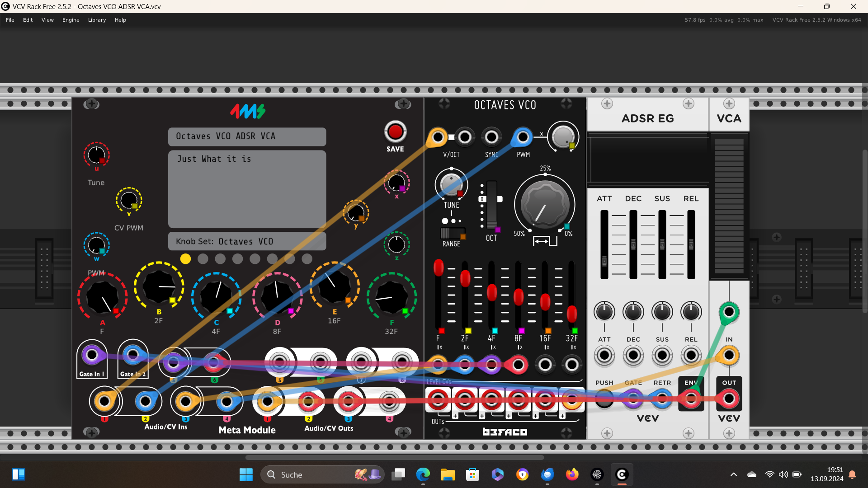Click the small red u Tune knob
This screenshot has height=488, width=868.
96,155
